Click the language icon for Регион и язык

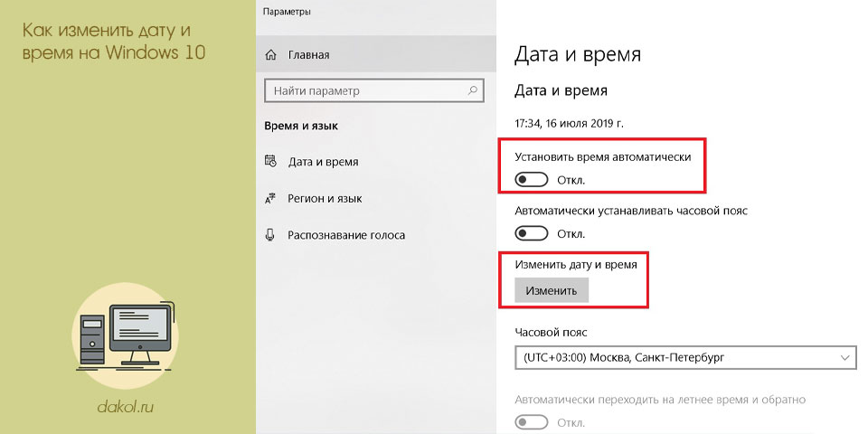pos(270,198)
